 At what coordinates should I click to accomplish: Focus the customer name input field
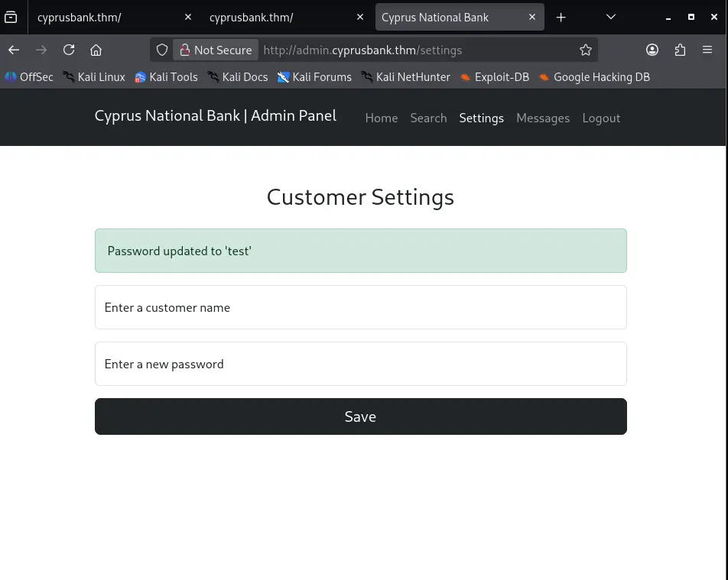tap(360, 307)
